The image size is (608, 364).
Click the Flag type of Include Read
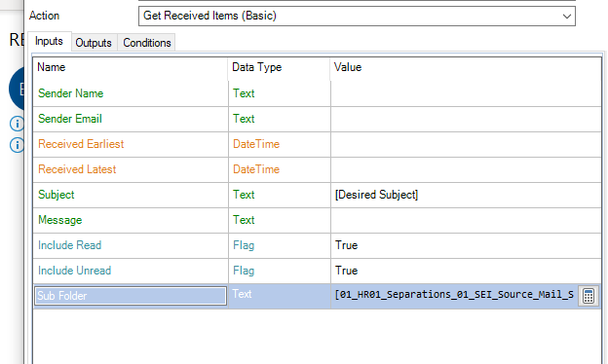pyautogui.click(x=244, y=245)
